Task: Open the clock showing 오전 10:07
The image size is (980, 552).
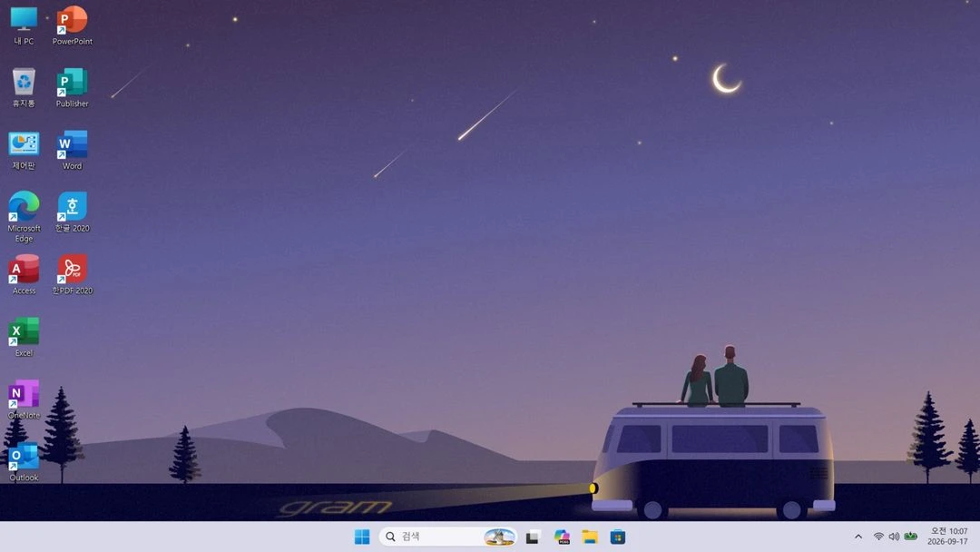Action: pos(947,537)
